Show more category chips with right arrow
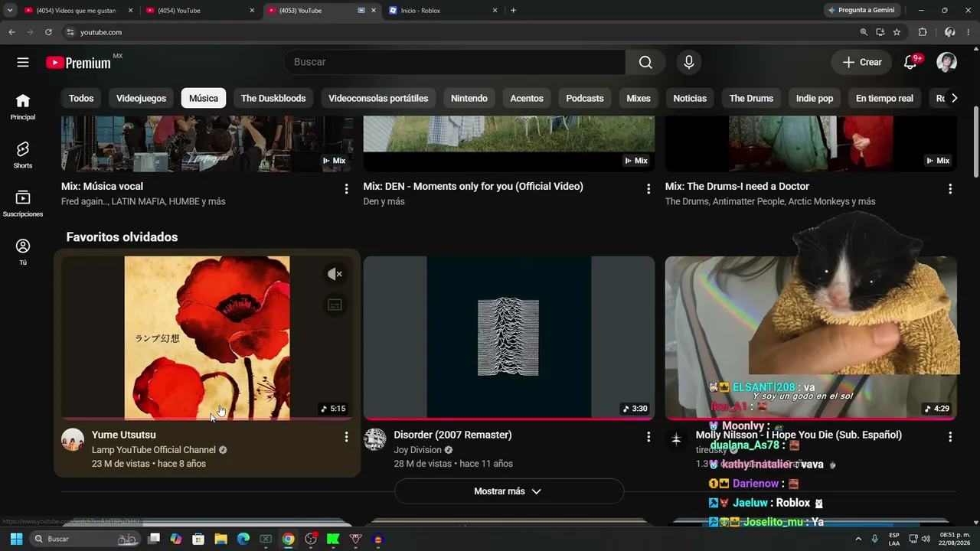The image size is (980, 551). 954,98
